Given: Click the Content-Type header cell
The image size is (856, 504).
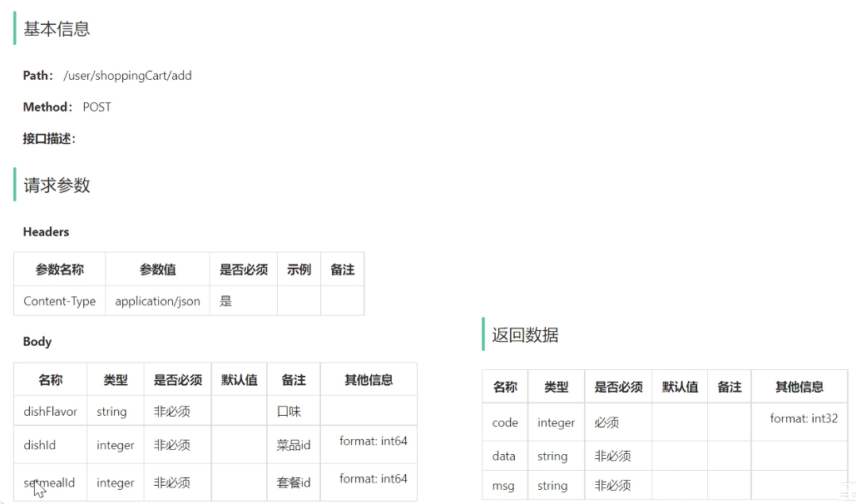Looking at the screenshot, I should tap(59, 301).
